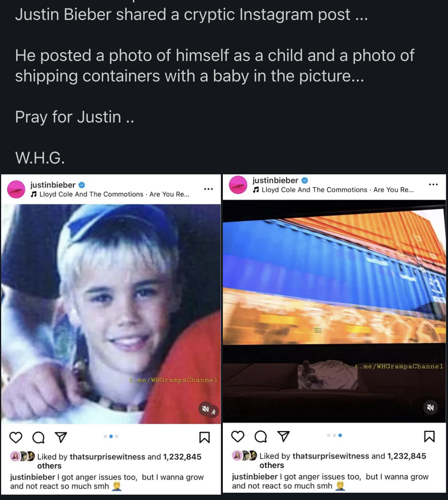Open justinbieber profile avatar on left post
Viewport: 448px width, 500px height.
[16, 189]
